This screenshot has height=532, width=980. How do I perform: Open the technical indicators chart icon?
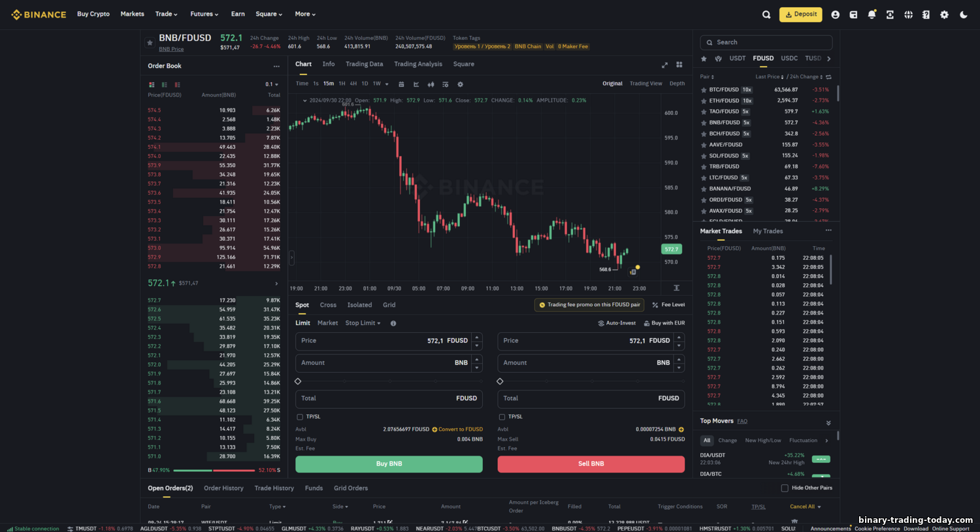[416, 84]
